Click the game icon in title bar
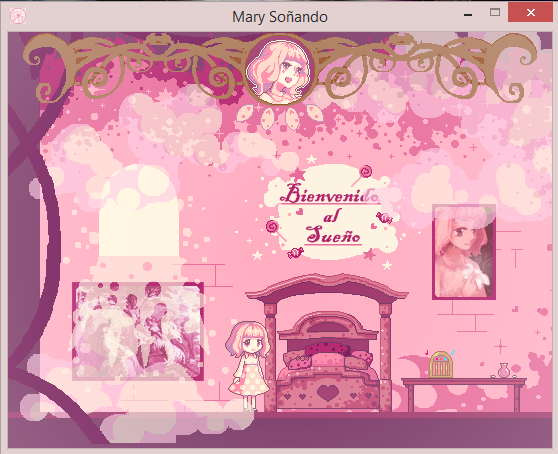The image size is (558, 454). [17, 16]
